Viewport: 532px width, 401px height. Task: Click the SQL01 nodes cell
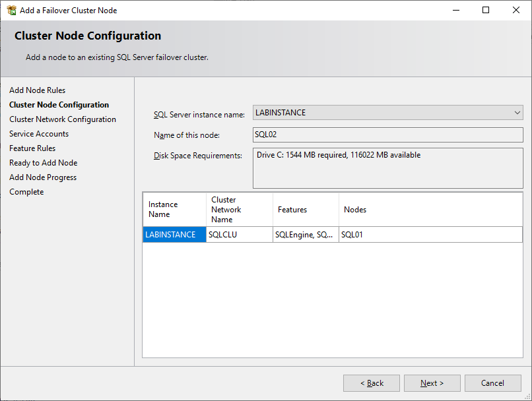coord(430,235)
